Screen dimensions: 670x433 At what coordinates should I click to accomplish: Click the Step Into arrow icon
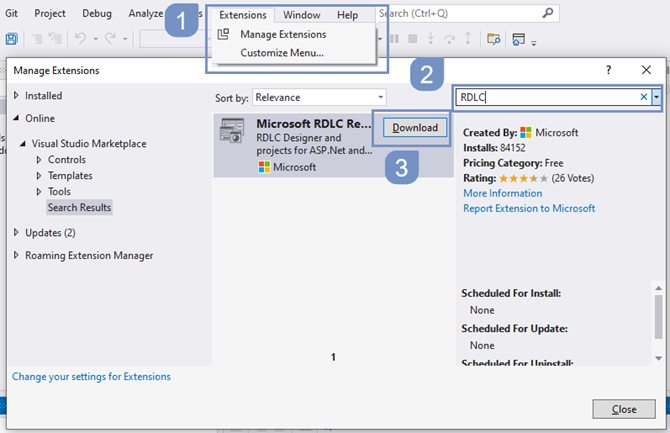[x=431, y=39]
